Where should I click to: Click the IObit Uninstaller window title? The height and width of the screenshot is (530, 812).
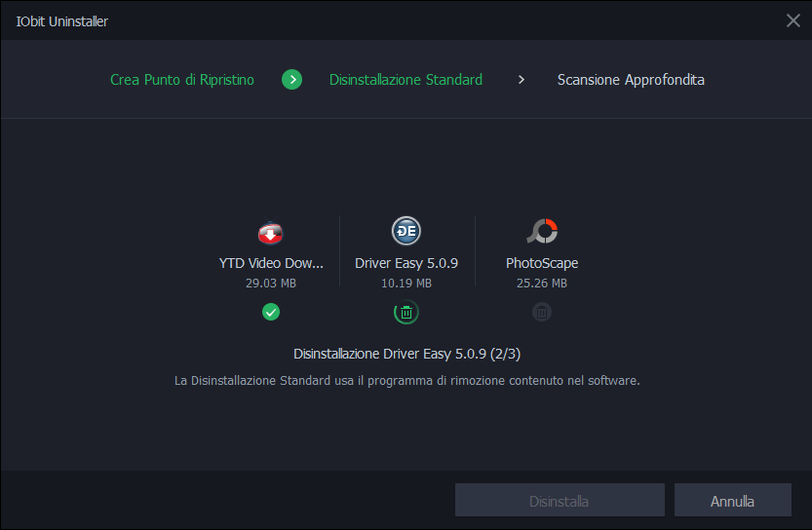(60, 21)
